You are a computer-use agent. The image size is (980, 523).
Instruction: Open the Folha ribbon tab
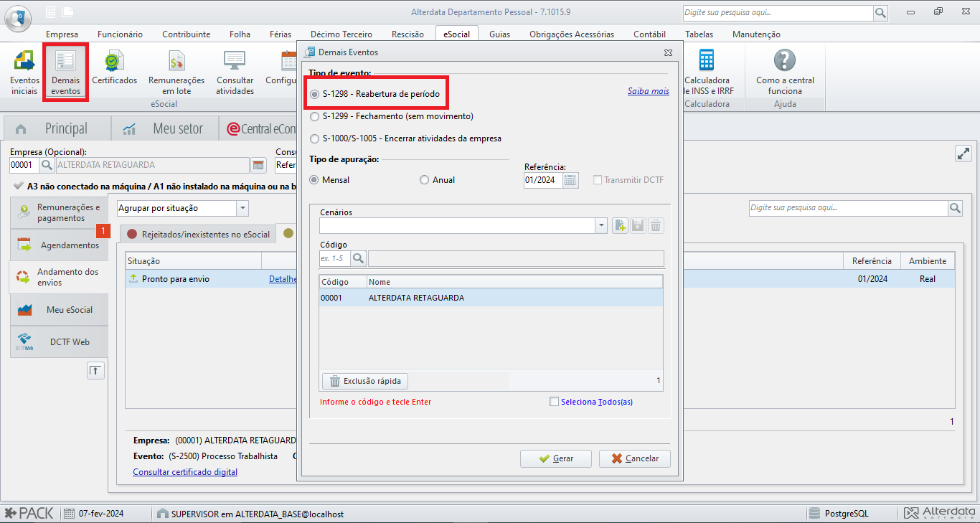pyautogui.click(x=240, y=34)
